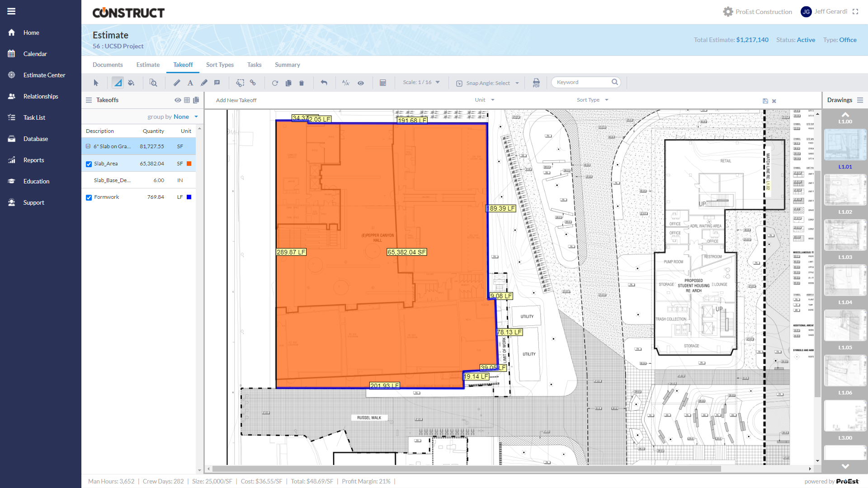
Task: Click Add New Takeoff
Action: point(236,100)
